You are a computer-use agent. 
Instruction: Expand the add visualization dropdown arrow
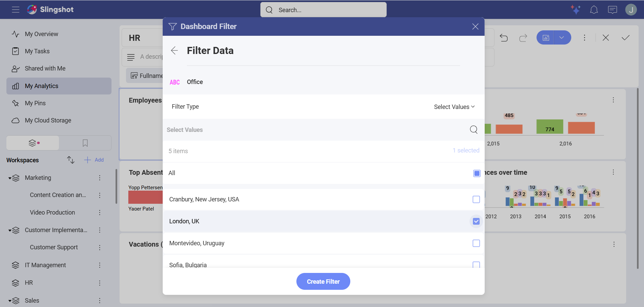562,37
